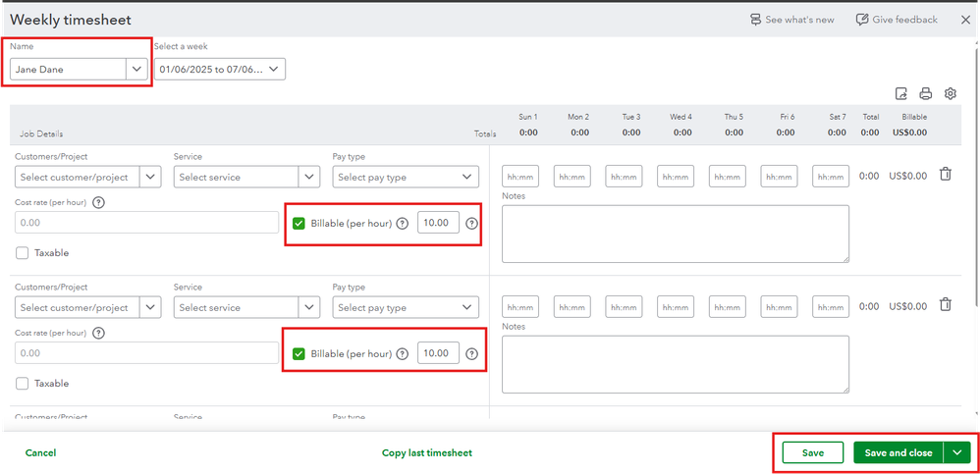The height and width of the screenshot is (474, 980).
Task: Click help icon beside first Cost rate
Action: tap(98, 202)
